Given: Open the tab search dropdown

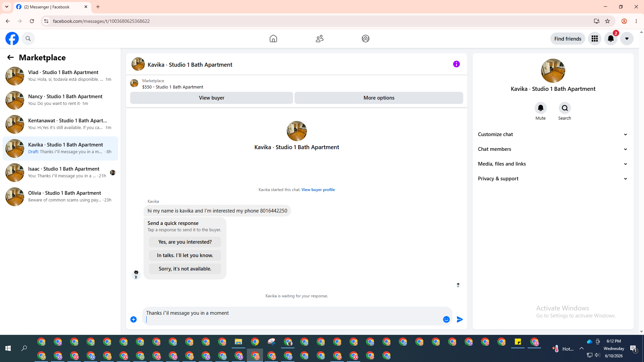Looking at the screenshot, I should pyautogui.click(x=6, y=7).
